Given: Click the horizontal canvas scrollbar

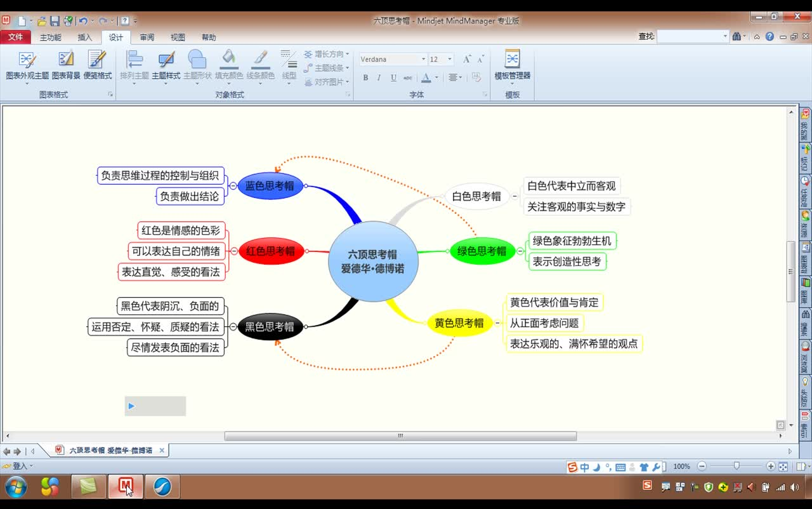Looking at the screenshot, I should (400, 436).
